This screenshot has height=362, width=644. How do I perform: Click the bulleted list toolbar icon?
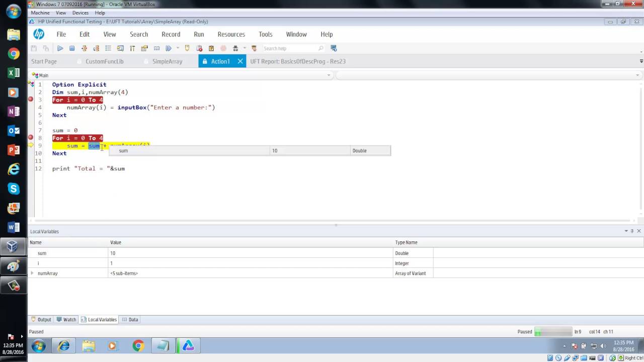pos(108,48)
